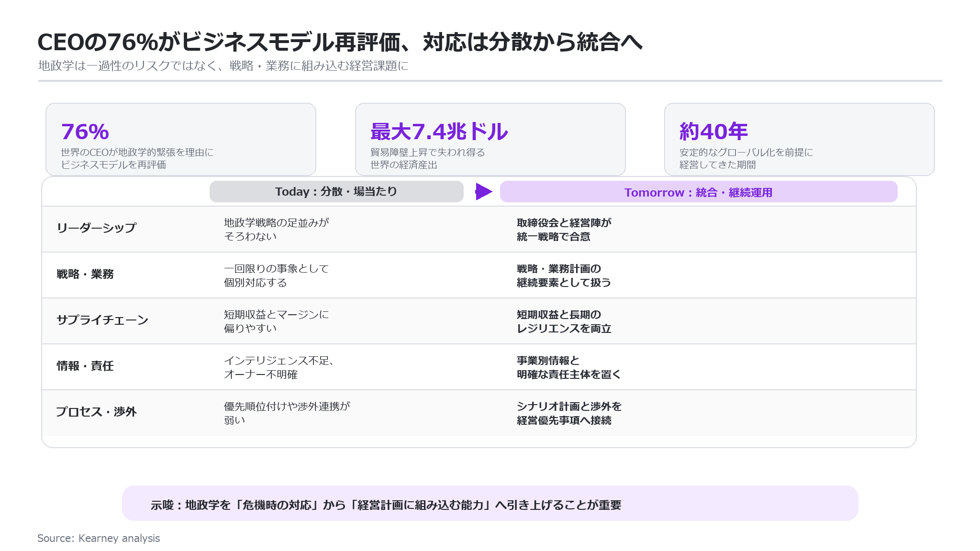Click the 76% statistic value
This screenshot has width=980, height=551.
(x=85, y=132)
